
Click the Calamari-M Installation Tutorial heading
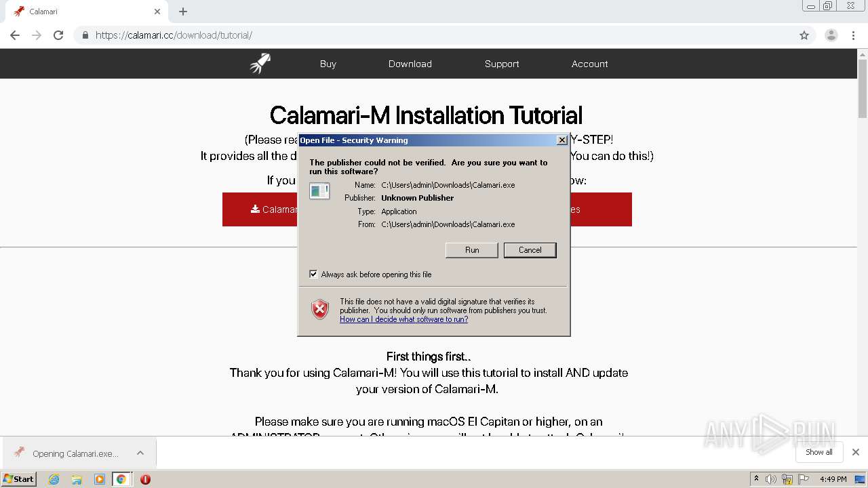coord(426,115)
